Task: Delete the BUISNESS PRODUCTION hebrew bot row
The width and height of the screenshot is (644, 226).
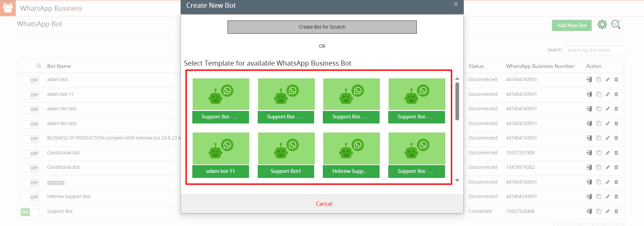Action: pyautogui.click(x=616, y=138)
